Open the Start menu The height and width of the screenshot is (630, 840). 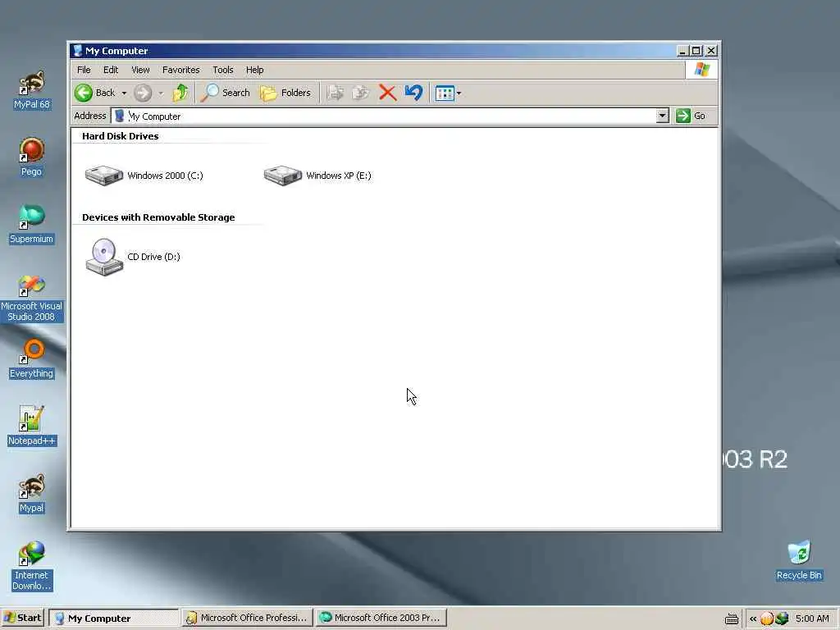click(22, 618)
